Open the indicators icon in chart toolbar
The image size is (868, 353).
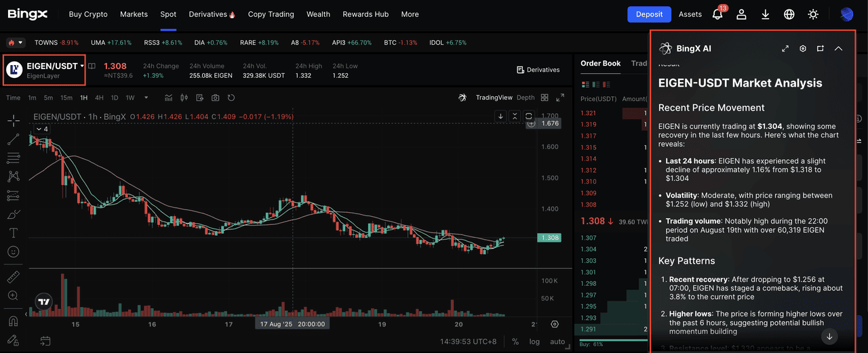click(x=169, y=98)
